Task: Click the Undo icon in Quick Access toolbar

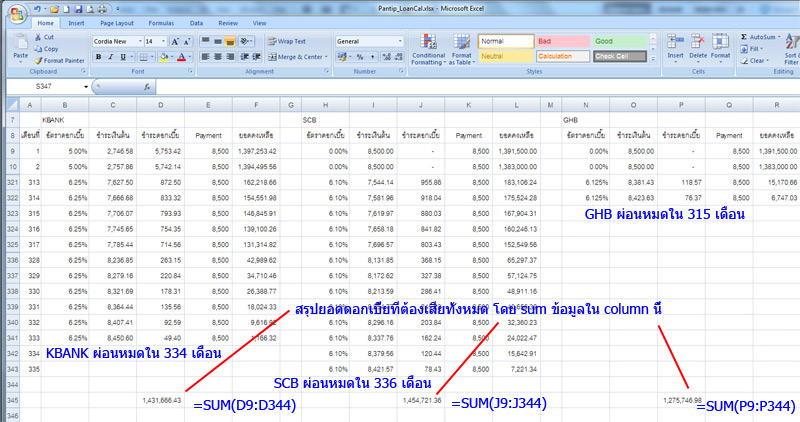Action: tap(37, 9)
